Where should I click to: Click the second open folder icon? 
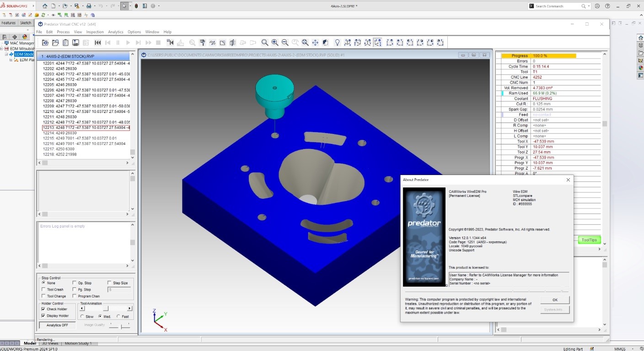[55, 43]
